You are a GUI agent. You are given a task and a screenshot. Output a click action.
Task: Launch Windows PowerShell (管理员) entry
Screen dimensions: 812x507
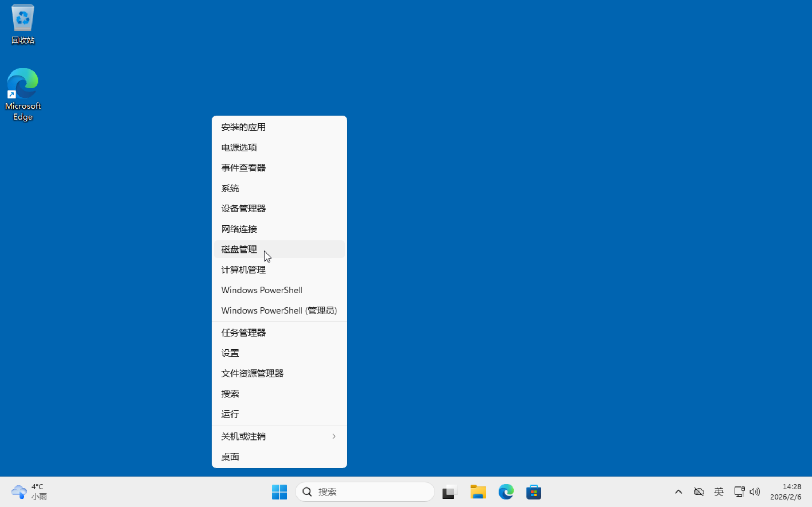click(x=279, y=310)
